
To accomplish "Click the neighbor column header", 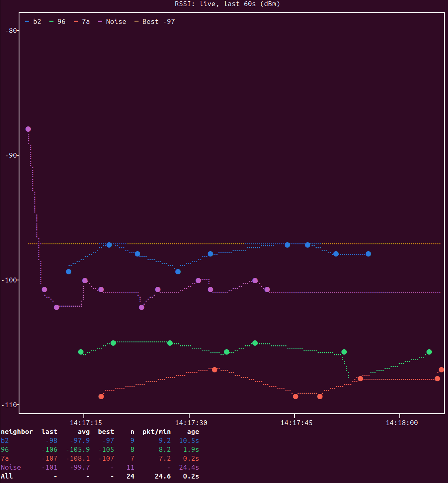I will (17, 432).
